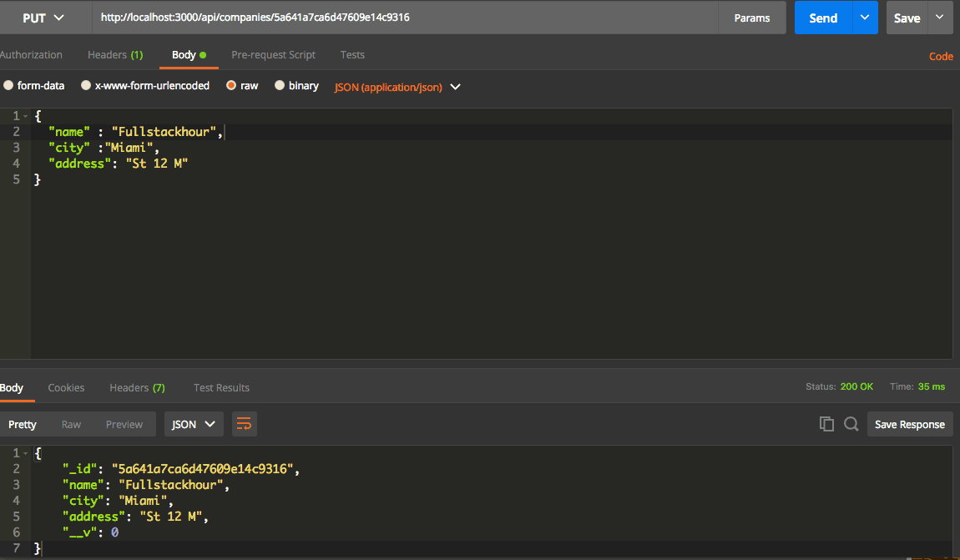This screenshot has height=560, width=960.
Task: Open the Test Results tab
Action: click(x=221, y=387)
